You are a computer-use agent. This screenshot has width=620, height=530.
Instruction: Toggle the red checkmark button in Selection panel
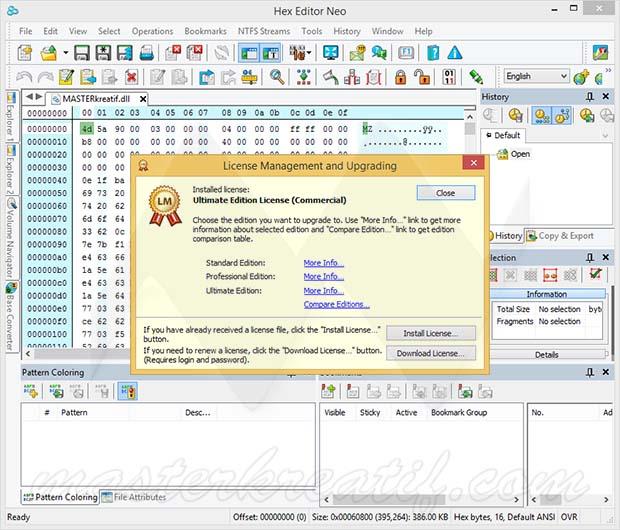595,274
